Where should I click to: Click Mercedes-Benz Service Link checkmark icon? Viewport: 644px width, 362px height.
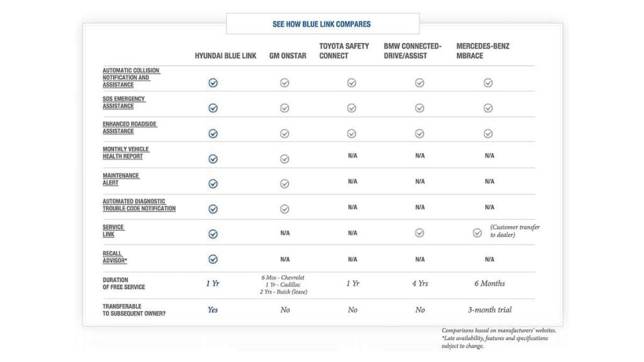coord(477,233)
